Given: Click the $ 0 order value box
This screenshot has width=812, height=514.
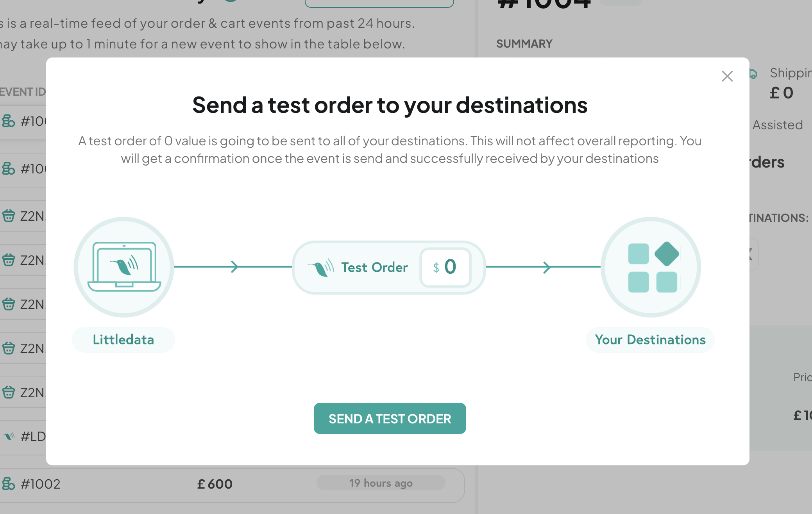Looking at the screenshot, I should pyautogui.click(x=445, y=267).
